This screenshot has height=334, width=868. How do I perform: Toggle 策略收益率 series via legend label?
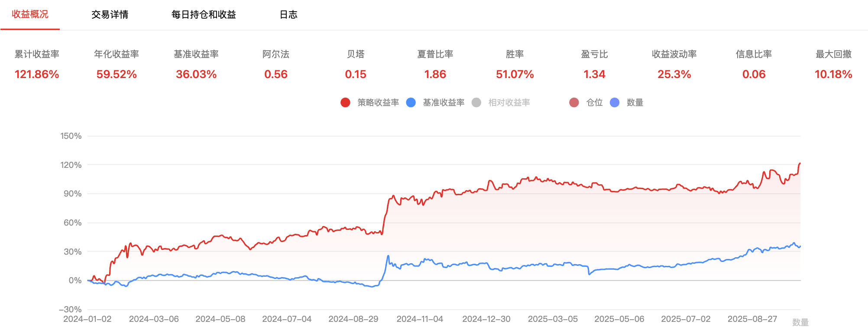378,102
